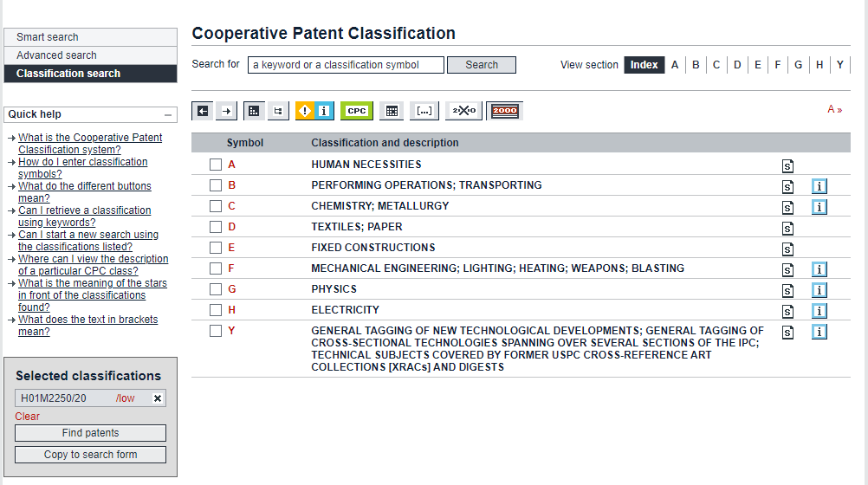This screenshot has width=868, height=485.
Task: Check the box for section A
Action: click(216, 165)
